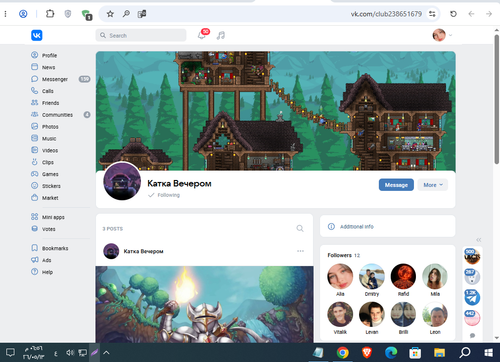
Task: Open File Explorer from the taskbar
Action: [439, 352]
